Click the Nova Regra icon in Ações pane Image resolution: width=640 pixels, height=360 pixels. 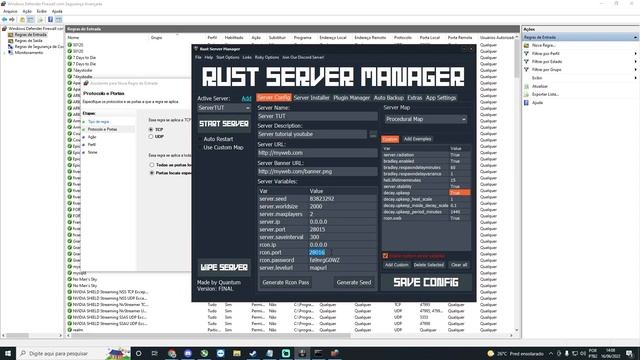pyautogui.click(x=527, y=45)
